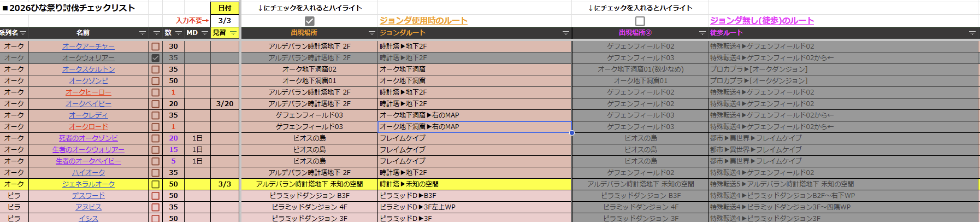The height and width of the screenshot is (222, 980).
Task: Open filter icon on yellow 見習 header
Action: [233, 33]
